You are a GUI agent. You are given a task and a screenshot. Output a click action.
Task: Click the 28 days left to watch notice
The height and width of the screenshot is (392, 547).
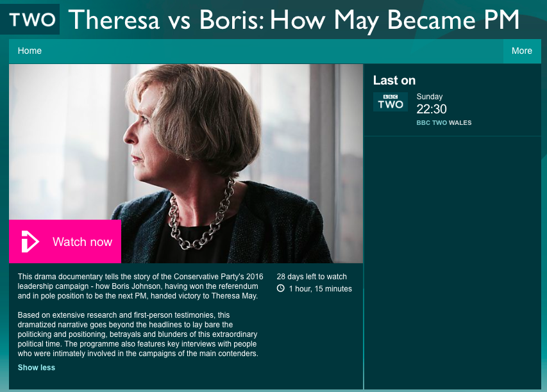[312, 277]
